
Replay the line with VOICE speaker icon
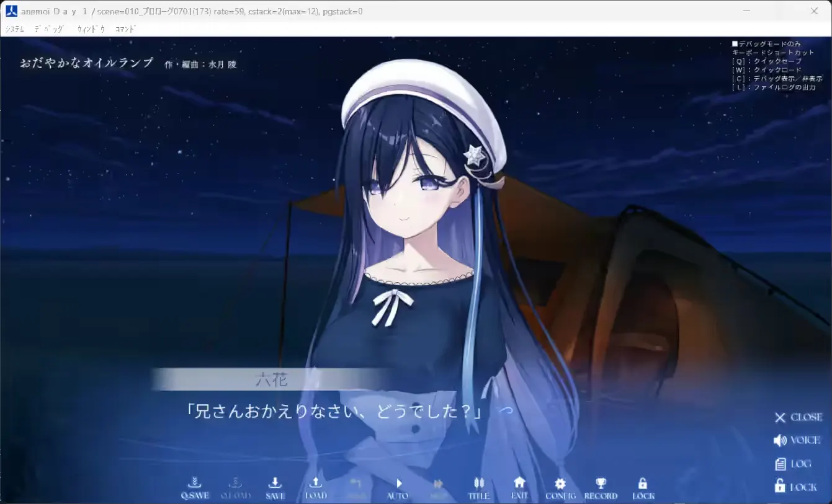(797, 440)
